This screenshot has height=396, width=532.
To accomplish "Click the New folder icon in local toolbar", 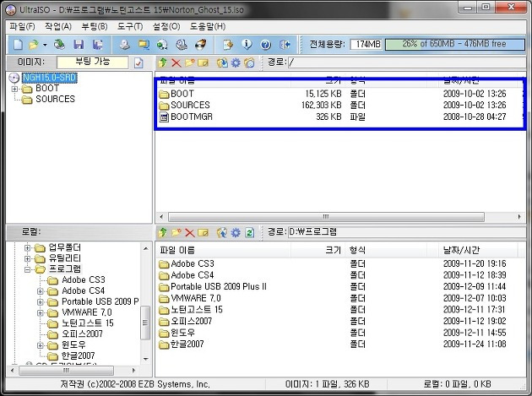I will point(176,232).
